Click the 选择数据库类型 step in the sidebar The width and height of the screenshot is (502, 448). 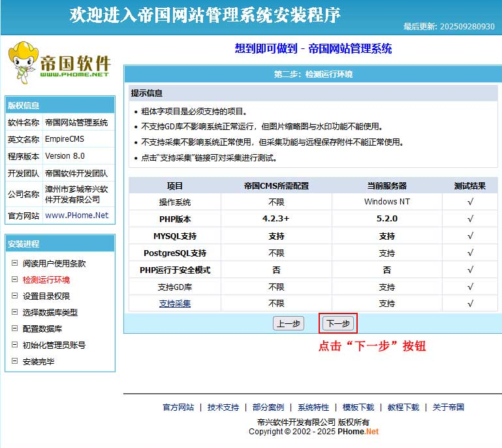tap(50, 312)
